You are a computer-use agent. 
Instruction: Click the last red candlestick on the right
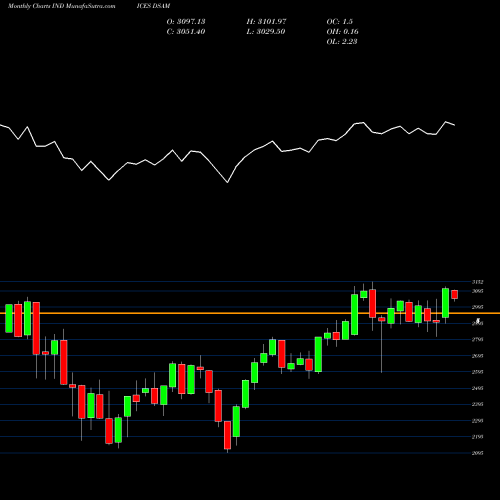[455, 294]
